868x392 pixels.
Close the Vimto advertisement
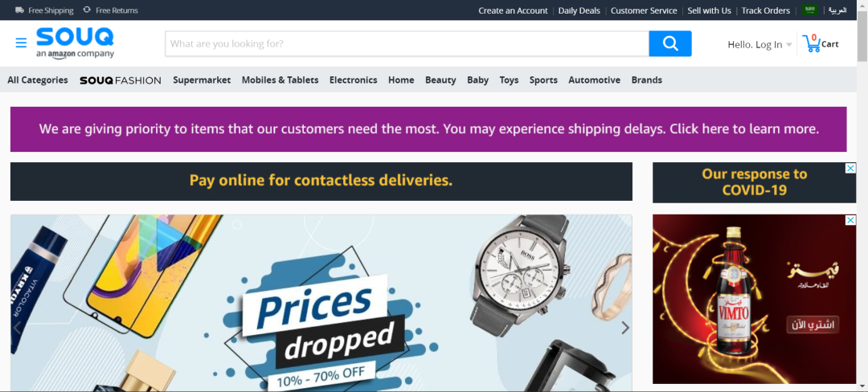pos(850,220)
